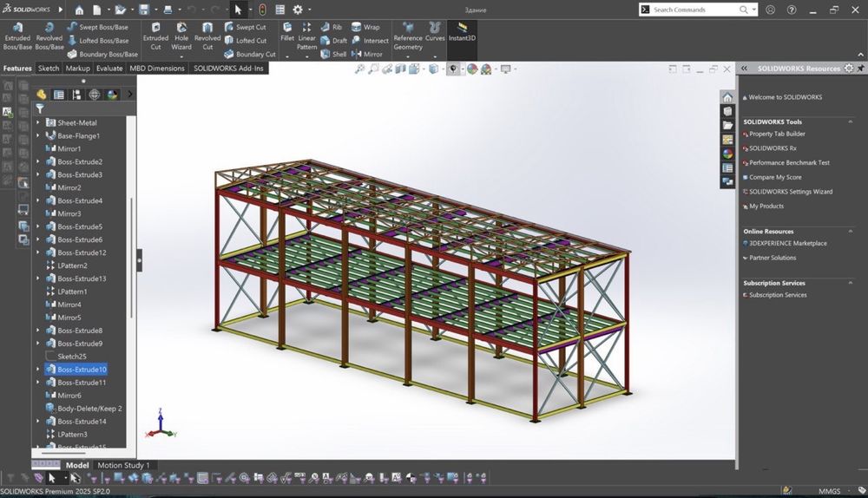This screenshot has width=868, height=498.
Task: Switch to Motion Study 1 tab
Action: click(x=123, y=465)
